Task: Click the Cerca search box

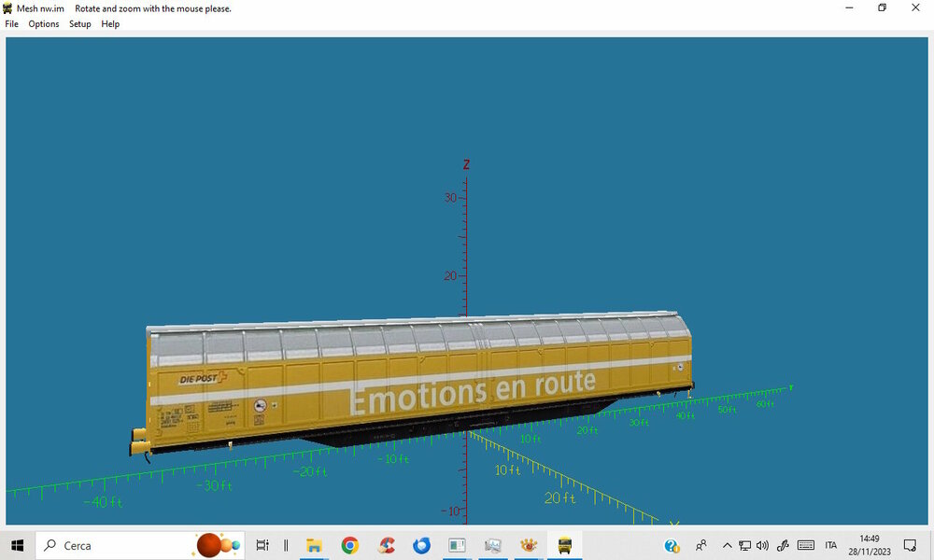Action: [x=140, y=545]
